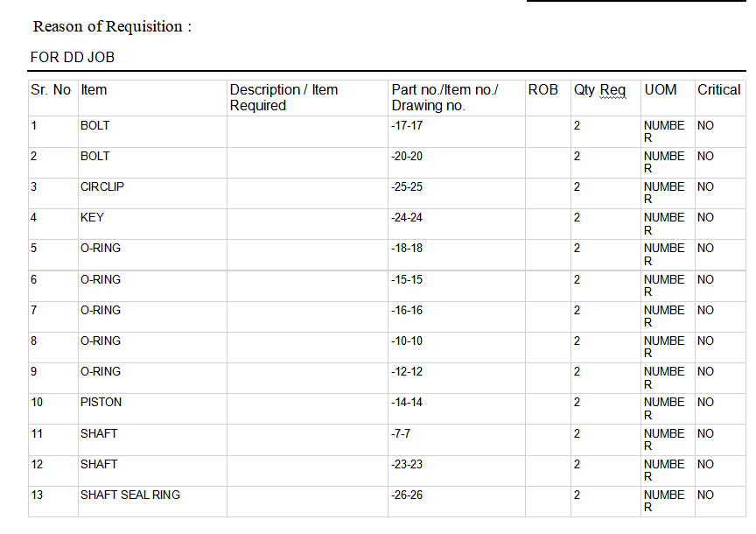Image resolution: width=756 pixels, height=534 pixels.
Task: Click the CIRCLIP item cell
Action: point(102,187)
